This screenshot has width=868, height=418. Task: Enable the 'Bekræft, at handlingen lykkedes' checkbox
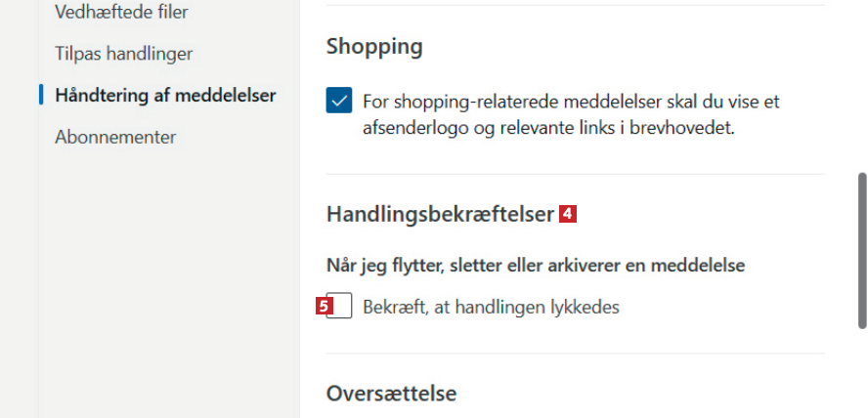click(x=341, y=307)
